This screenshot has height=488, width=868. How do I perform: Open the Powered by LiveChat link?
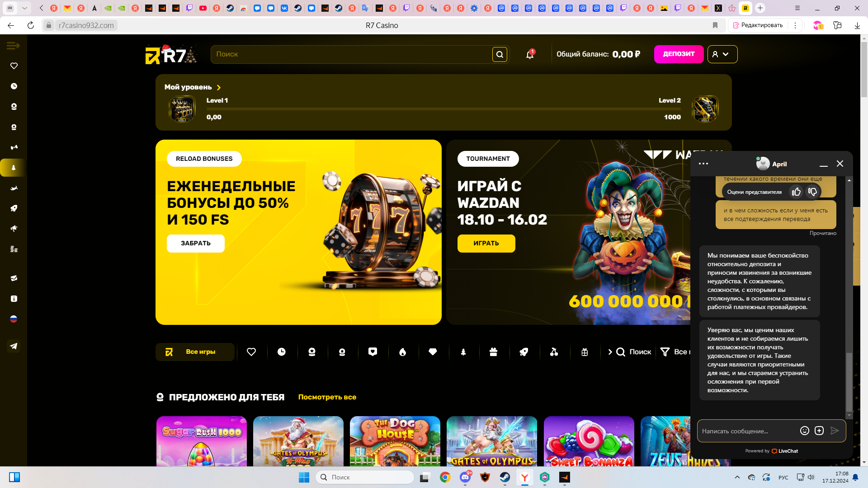tap(772, 451)
